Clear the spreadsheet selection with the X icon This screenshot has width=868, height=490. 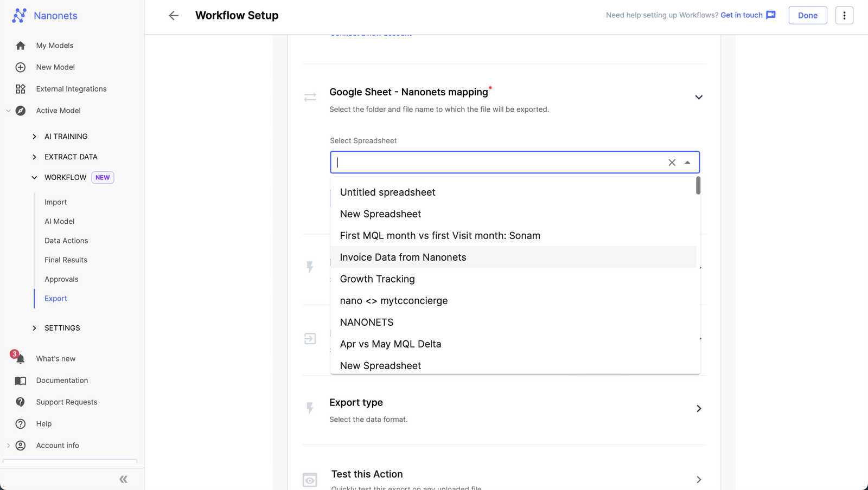(672, 162)
